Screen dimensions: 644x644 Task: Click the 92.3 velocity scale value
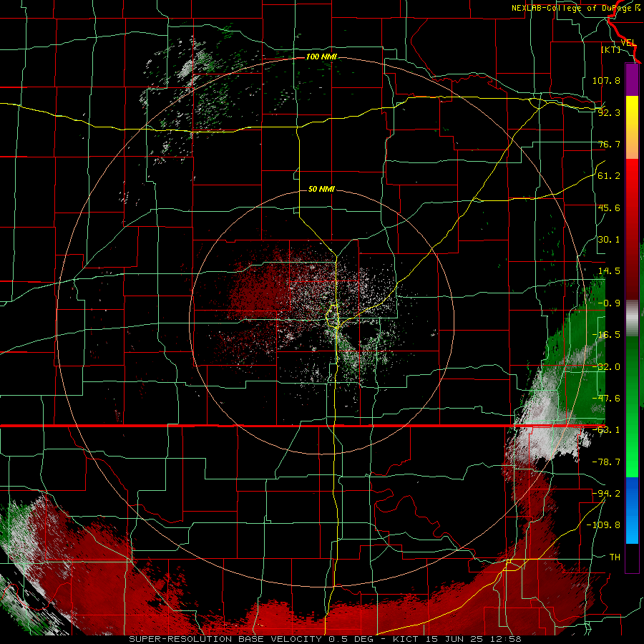pos(609,112)
